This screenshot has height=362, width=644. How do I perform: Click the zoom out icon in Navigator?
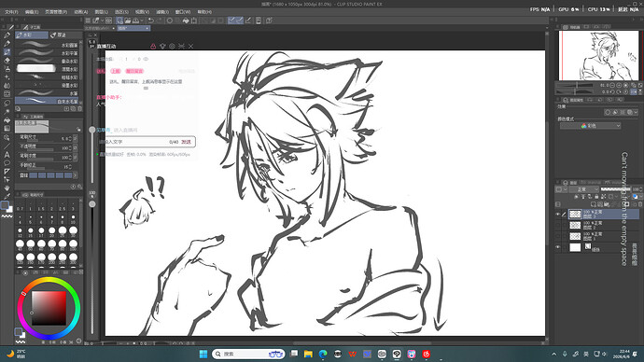tap(612, 86)
